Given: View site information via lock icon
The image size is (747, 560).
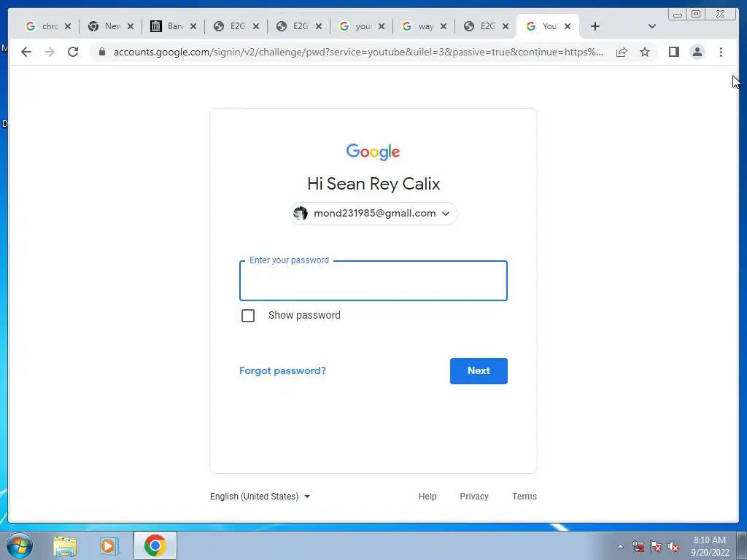Looking at the screenshot, I should 101,52.
